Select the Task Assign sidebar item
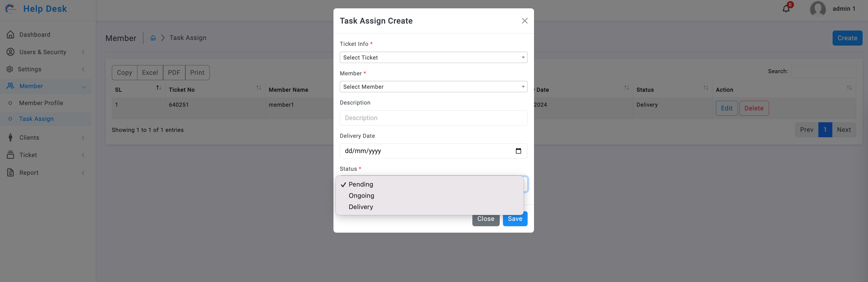 tap(36, 119)
